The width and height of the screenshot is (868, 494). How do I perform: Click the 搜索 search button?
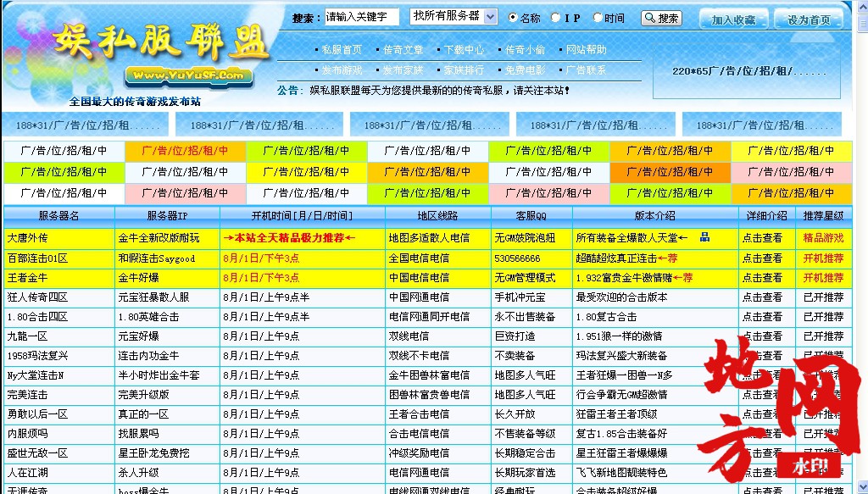(661, 19)
